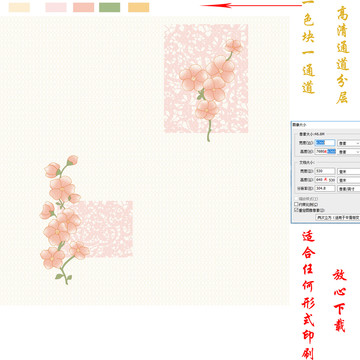This screenshot has height=360, width=360.
Task: Click the flower branch artwork at the lower left
Action: click(x=64, y=220)
